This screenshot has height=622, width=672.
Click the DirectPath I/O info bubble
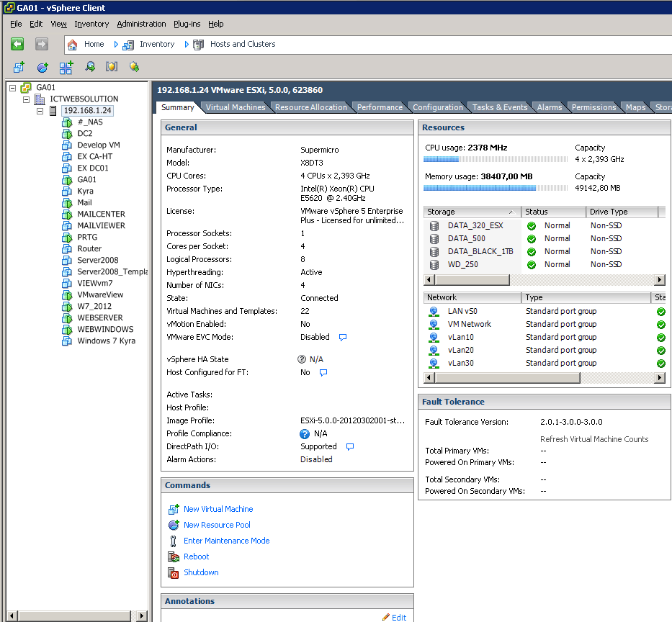(350, 446)
